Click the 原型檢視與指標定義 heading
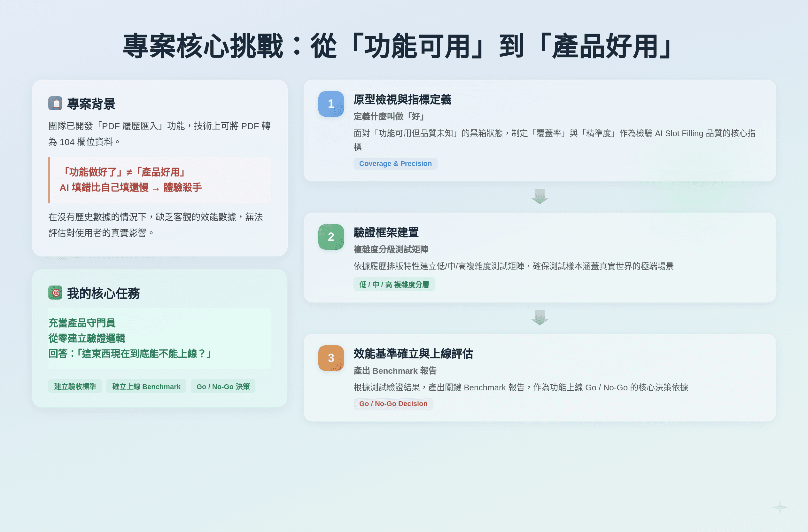 coord(402,99)
